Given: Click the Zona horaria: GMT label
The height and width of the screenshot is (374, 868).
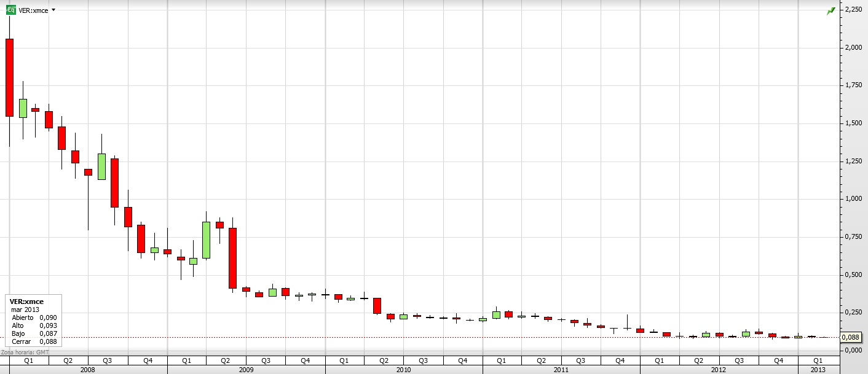Looking at the screenshot, I should 25,352.
